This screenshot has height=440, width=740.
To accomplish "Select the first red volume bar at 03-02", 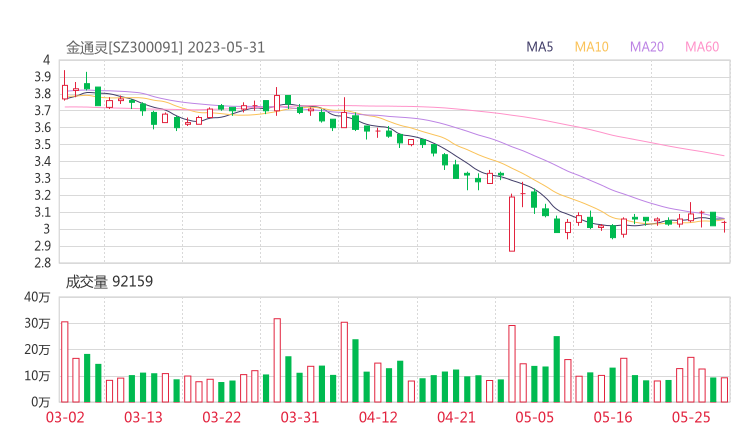I will [65, 362].
